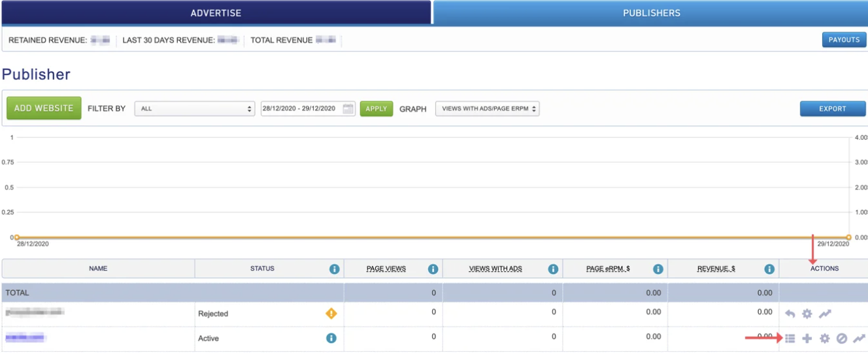Screen dimensions: 868x353
Task: Click the orange warning icon beside Rejected
Action: pos(331,314)
